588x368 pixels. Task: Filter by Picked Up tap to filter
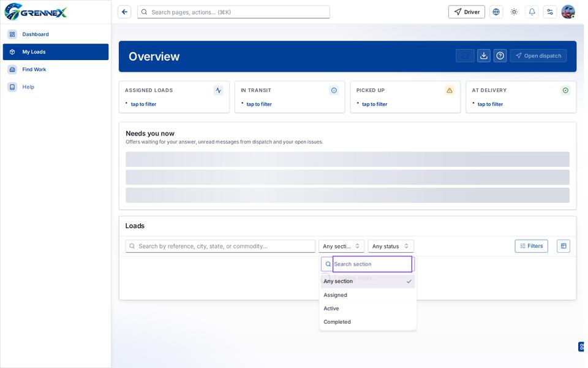[x=375, y=104]
